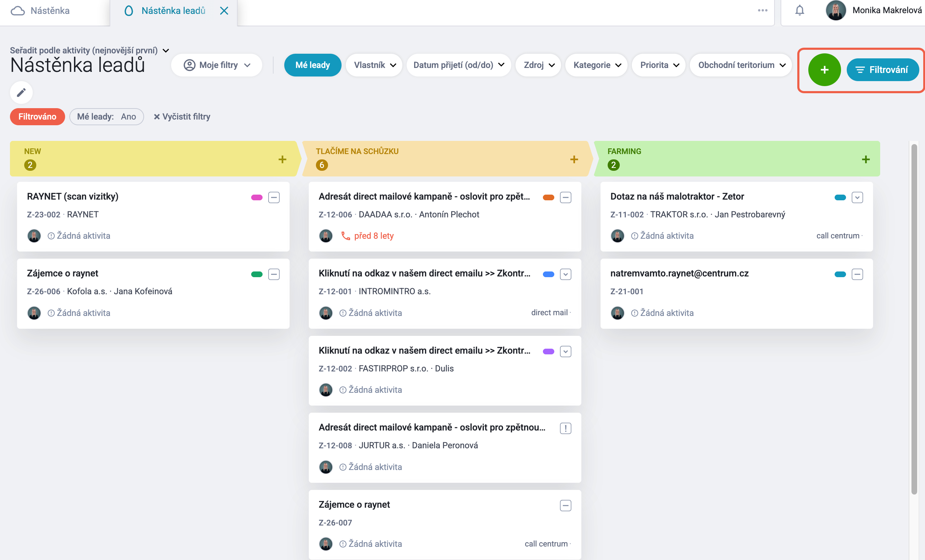
Task: Click owner avatar on JURTUR a.s. card
Action: pos(326,467)
